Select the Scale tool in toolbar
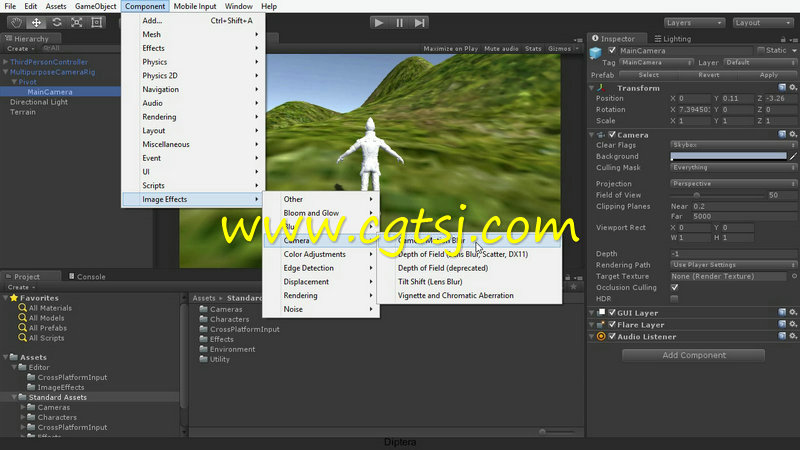Image resolution: width=800 pixels, height=450 pixels. [77, 22]
